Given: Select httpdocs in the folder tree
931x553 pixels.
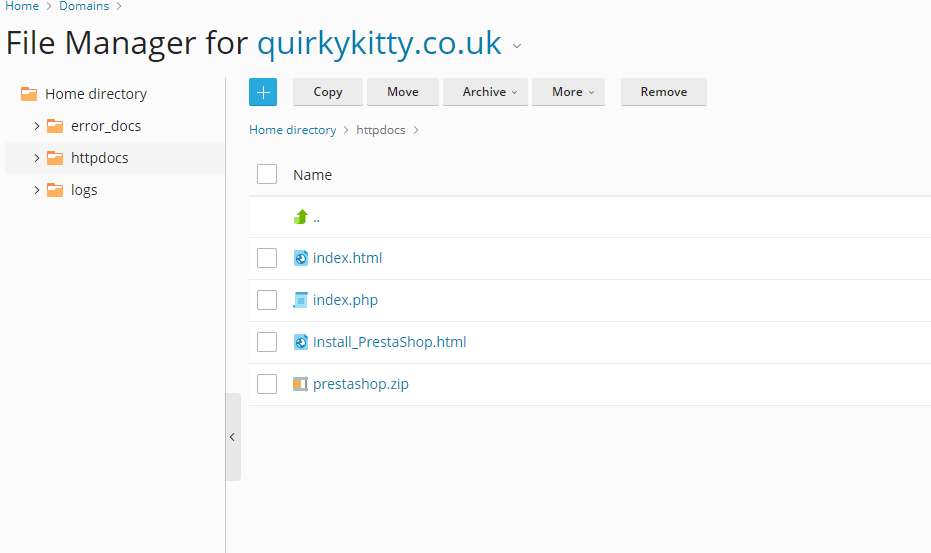Looking at the screenshot, I should click(99, 158).
